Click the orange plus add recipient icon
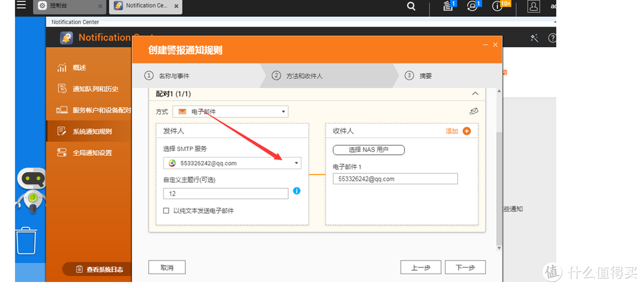The image size is (644, 288). point(466,131)
